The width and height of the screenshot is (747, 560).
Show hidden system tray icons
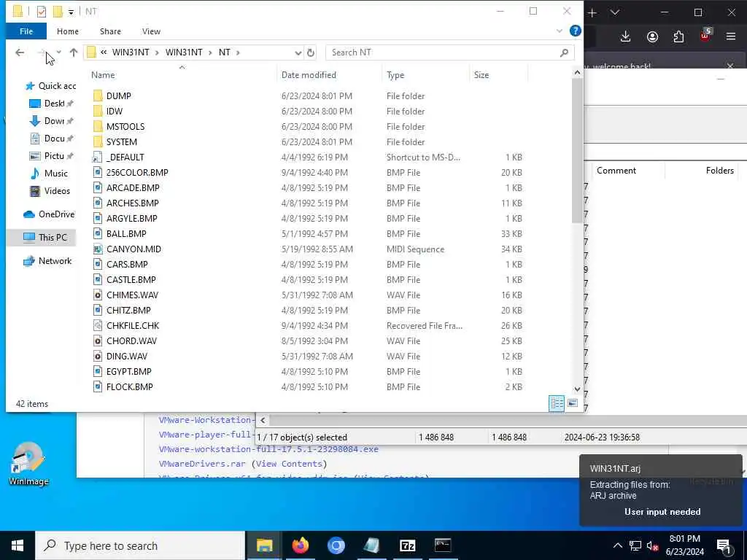pyautogui.click(x=617, y=545)
